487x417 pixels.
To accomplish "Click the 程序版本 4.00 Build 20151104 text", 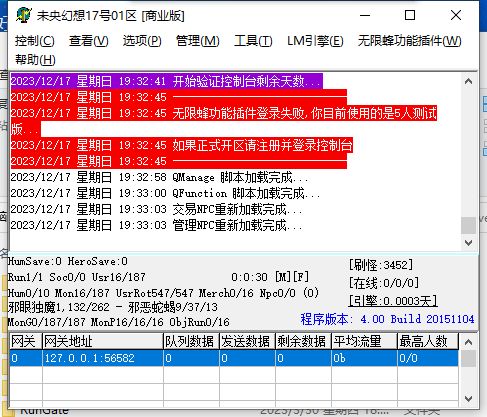I will 387,319.
